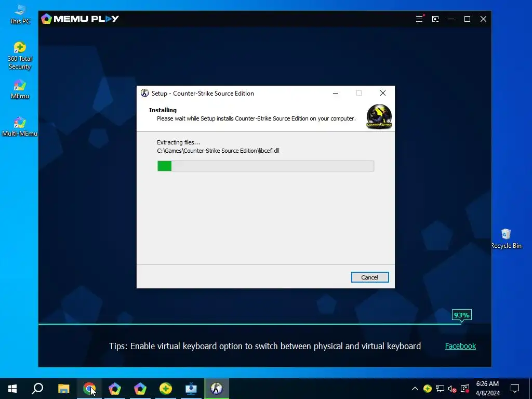The image size is (532, 399).
Task: Click the Multi-MEmu taskbar icon
Action: (115, 389)
